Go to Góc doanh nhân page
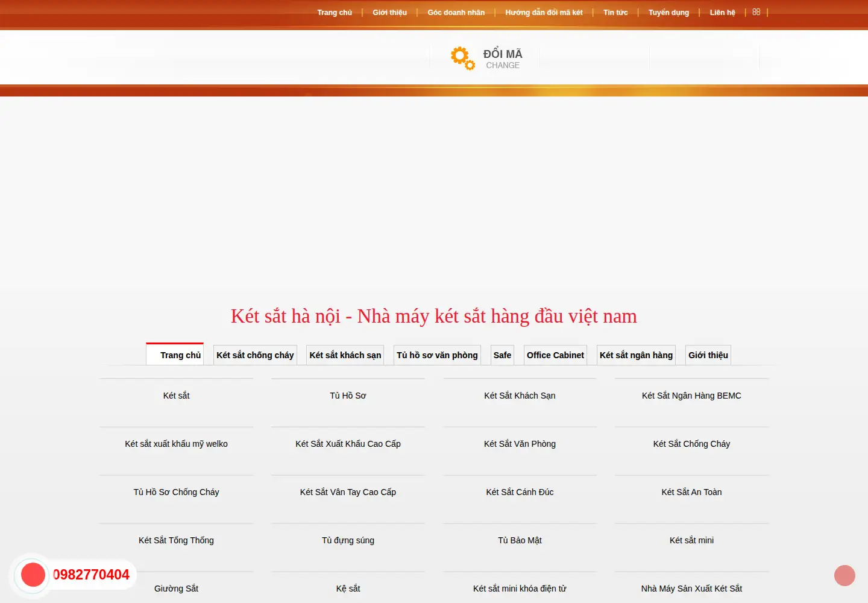 point(456,13)
